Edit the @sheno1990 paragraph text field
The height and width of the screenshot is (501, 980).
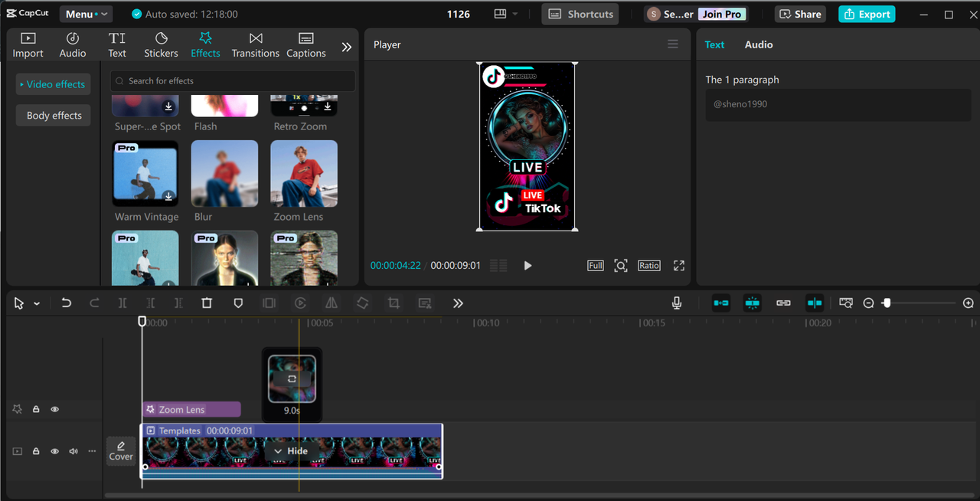pyautogui.click(x=838, y=104)
